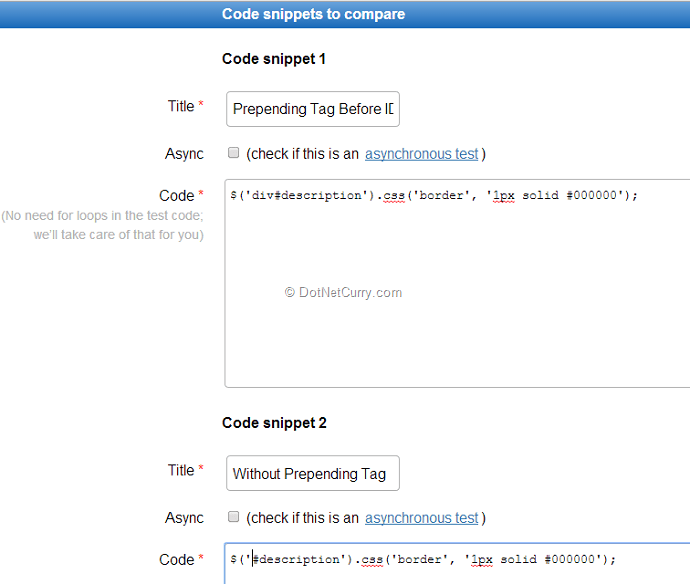Click the 'No need for loops' hint text
Screen dimensions: 690x584
tap(103, 225)
